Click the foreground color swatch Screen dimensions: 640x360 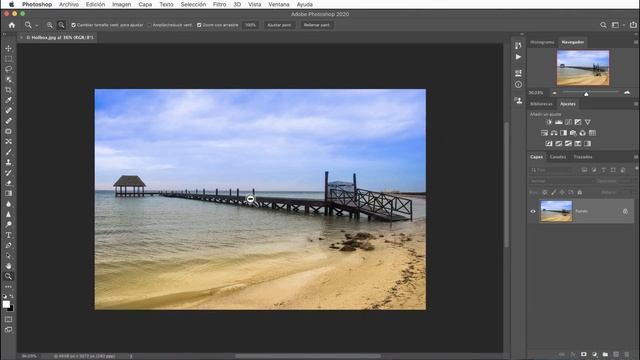[6, 304]
